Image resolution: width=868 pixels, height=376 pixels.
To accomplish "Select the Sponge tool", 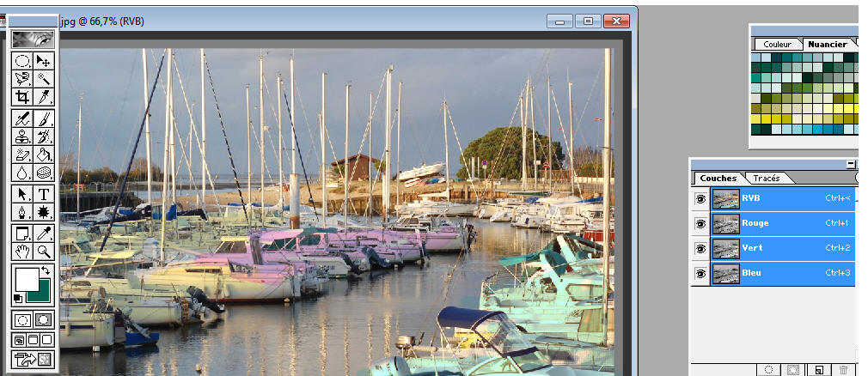I will 44,172.
